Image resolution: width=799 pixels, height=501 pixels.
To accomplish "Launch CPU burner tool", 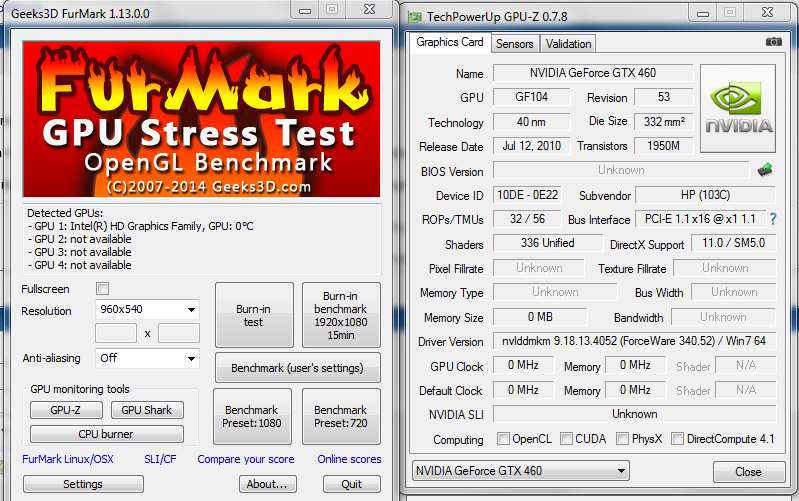I will (106, 434).
